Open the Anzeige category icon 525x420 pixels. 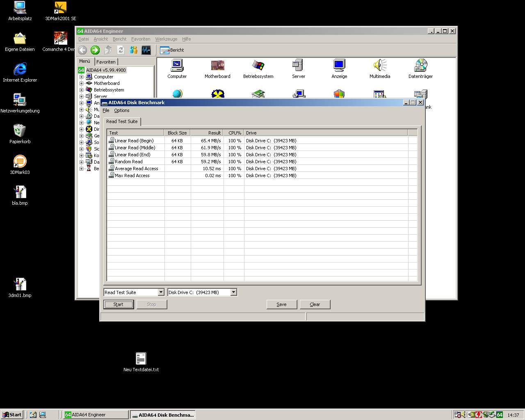tap(339, 69)
